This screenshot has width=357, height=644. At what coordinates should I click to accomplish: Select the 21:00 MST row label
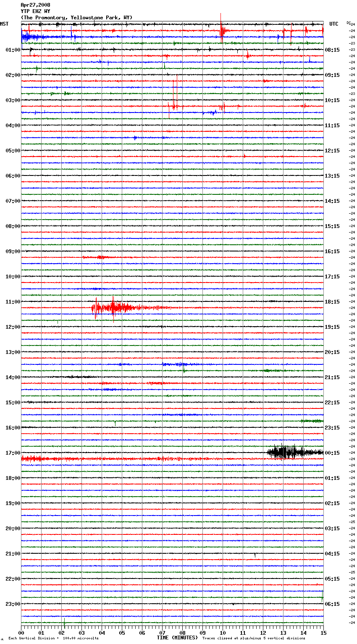[13, 554]
